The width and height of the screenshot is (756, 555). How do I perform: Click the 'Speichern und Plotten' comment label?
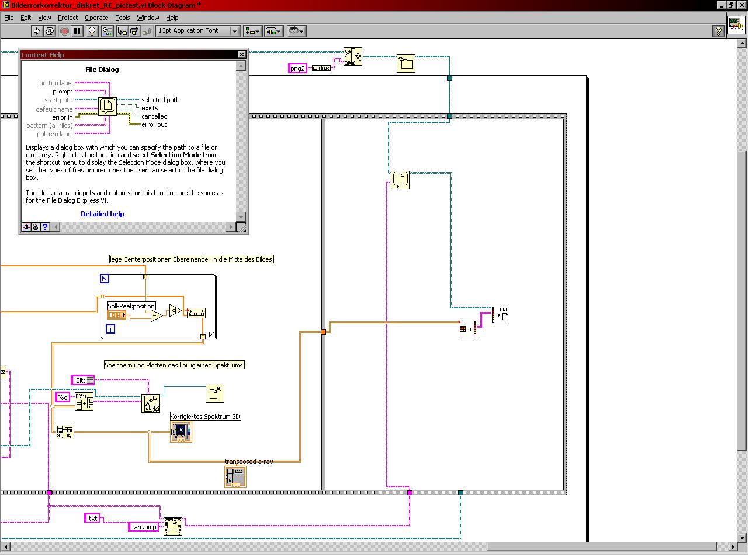[174, 365]
